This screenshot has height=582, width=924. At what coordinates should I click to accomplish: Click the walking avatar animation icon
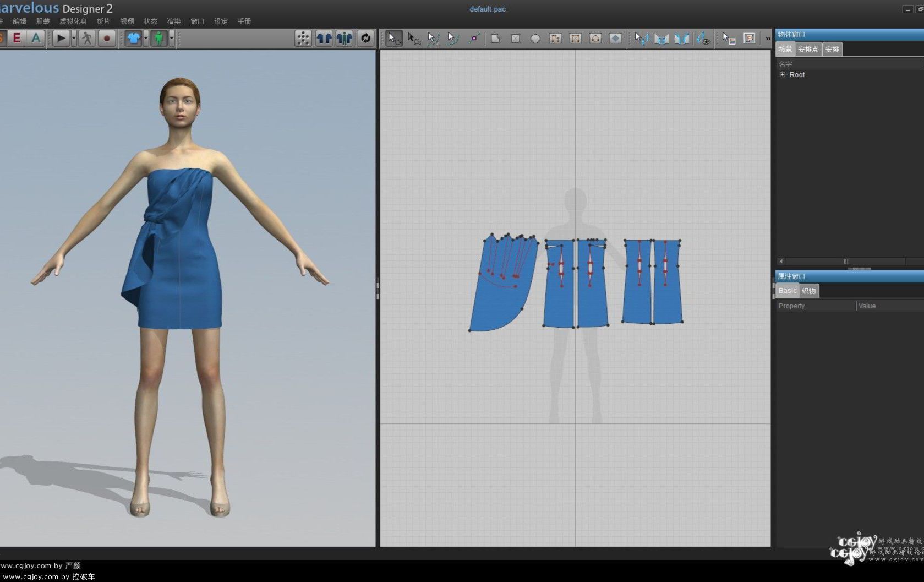tap(87, 38)
